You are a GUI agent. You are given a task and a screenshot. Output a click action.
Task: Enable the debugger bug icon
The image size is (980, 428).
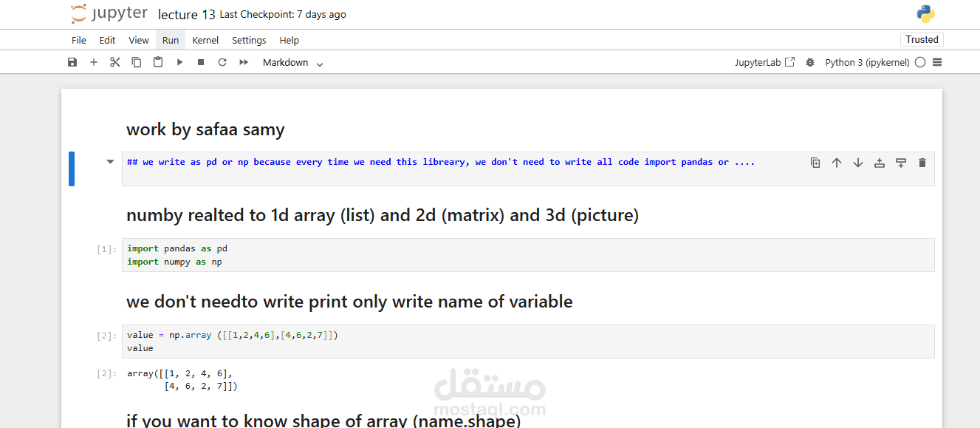[x=810, y=63]
